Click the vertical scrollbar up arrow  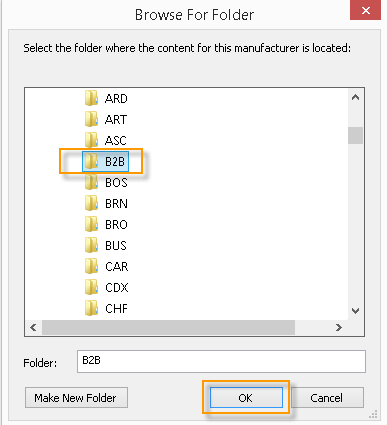pyautogui.click(x=355, y=97)
